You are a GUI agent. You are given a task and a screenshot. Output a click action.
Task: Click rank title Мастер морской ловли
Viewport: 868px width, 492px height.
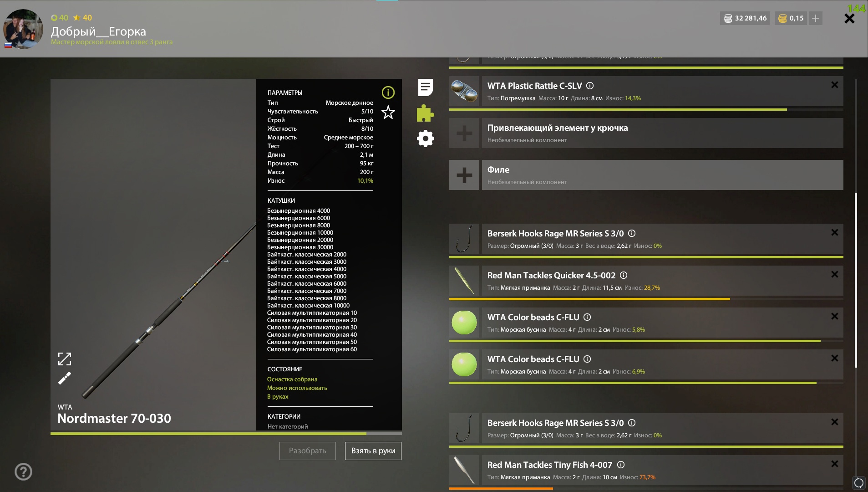coord(112,42)
